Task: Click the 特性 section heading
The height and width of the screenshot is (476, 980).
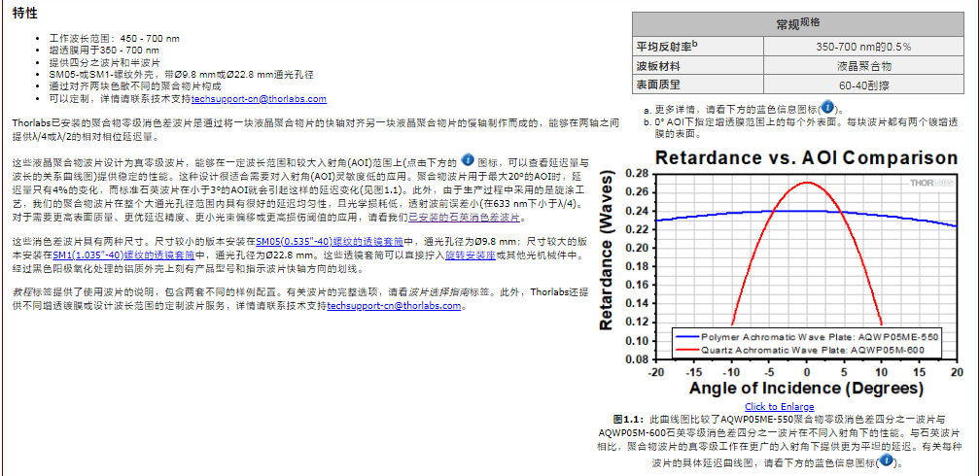Action: [25, 13]
